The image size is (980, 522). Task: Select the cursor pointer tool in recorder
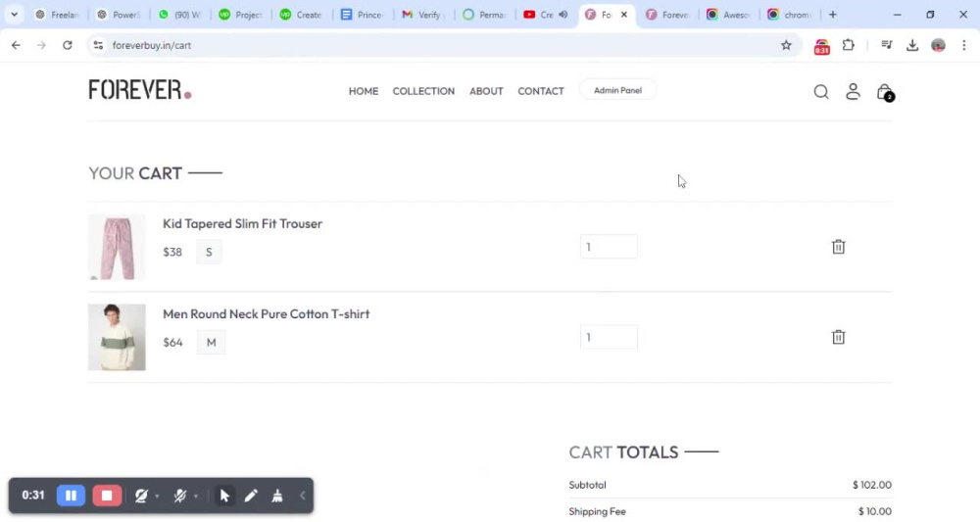(x=224, y=496)
